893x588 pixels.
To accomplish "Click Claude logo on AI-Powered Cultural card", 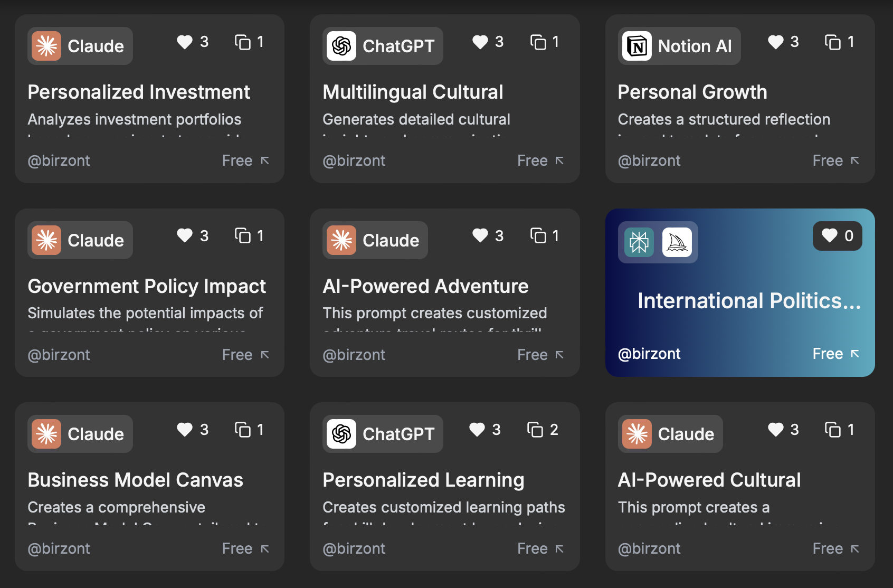I will tap(637, 434).
